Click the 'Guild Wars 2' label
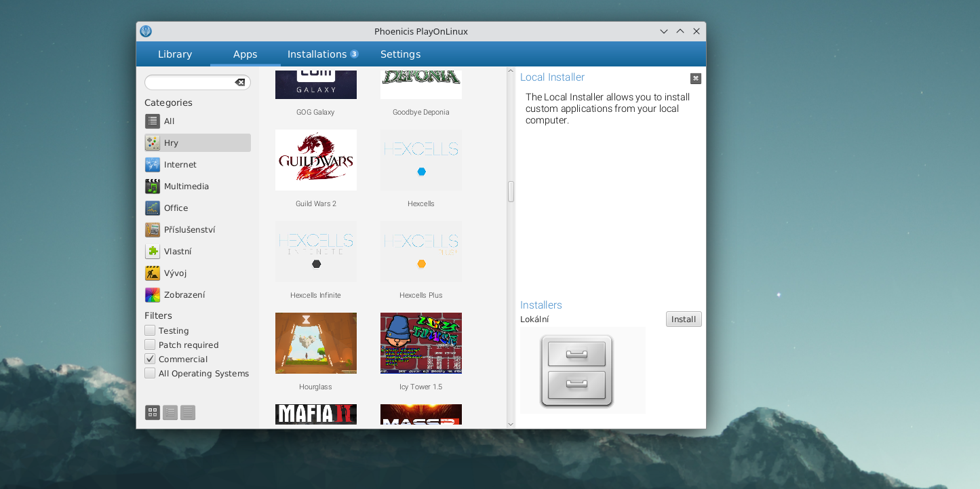980x489 pixels. click(316, 203)
